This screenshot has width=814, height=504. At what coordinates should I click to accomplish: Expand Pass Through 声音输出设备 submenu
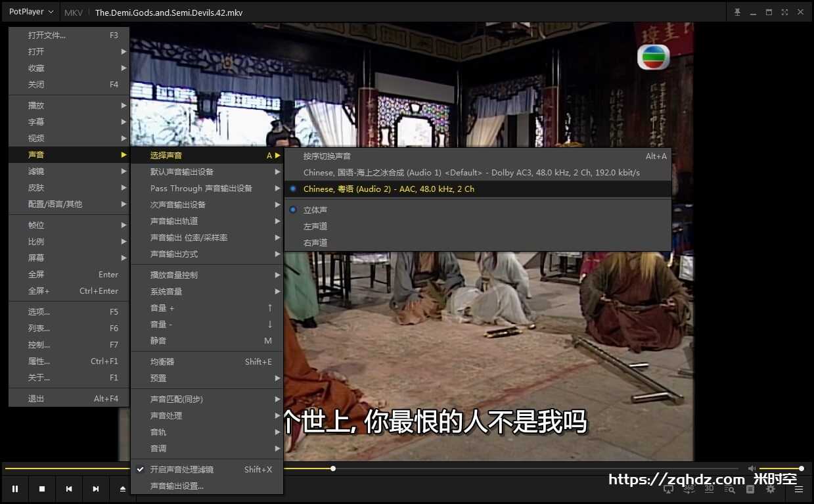(x=207, y=188)
